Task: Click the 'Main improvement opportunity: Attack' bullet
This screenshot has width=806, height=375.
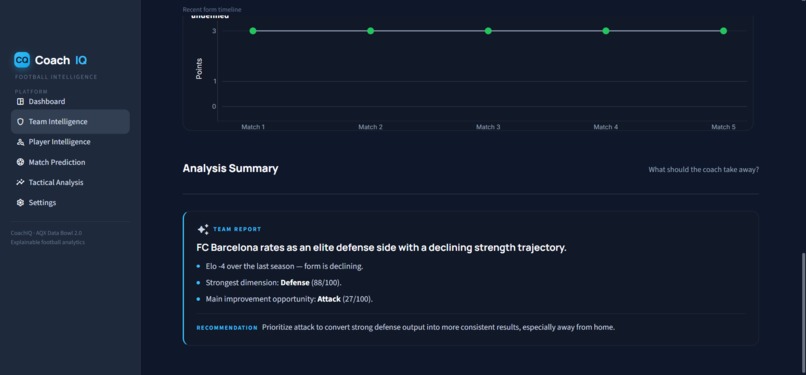Action: (x=289, y=299)
